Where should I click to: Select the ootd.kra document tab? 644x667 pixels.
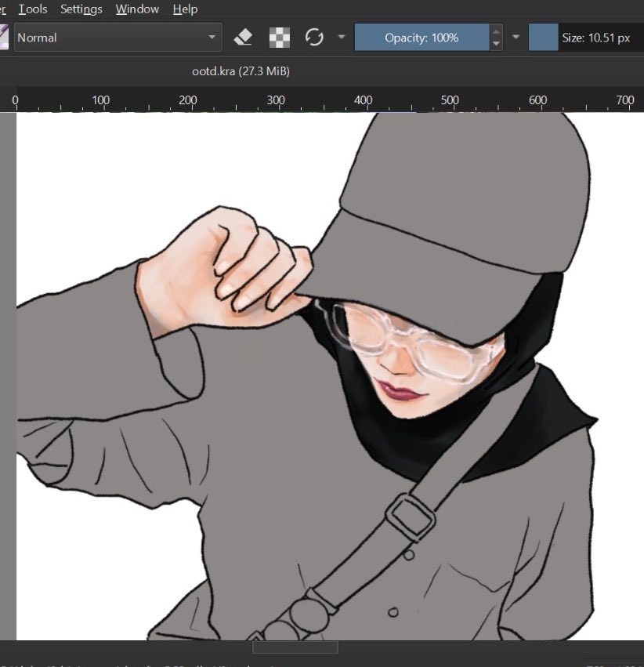(241, 71)
